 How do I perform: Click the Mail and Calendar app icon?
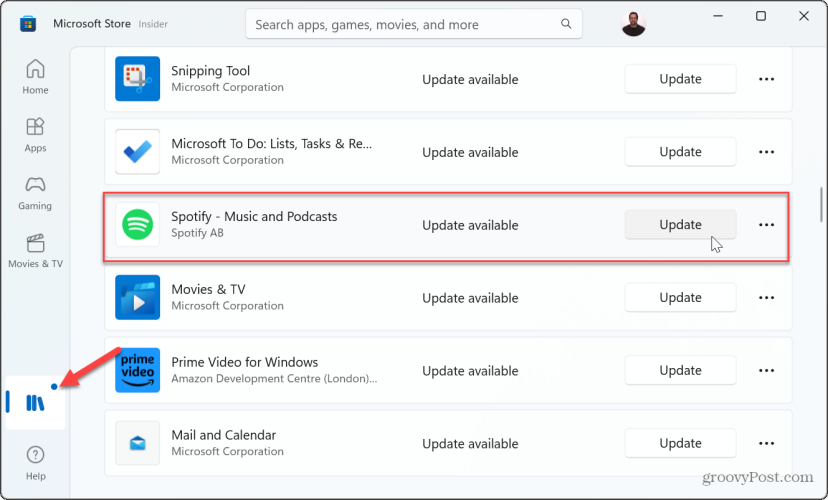coord(137,443)
